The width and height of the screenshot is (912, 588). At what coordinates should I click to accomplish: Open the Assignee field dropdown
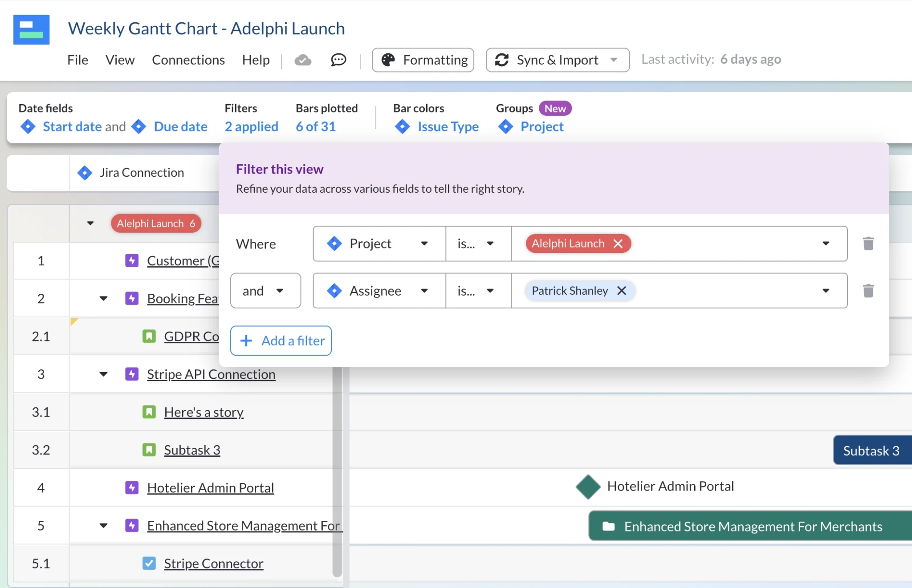pos(379,291)
